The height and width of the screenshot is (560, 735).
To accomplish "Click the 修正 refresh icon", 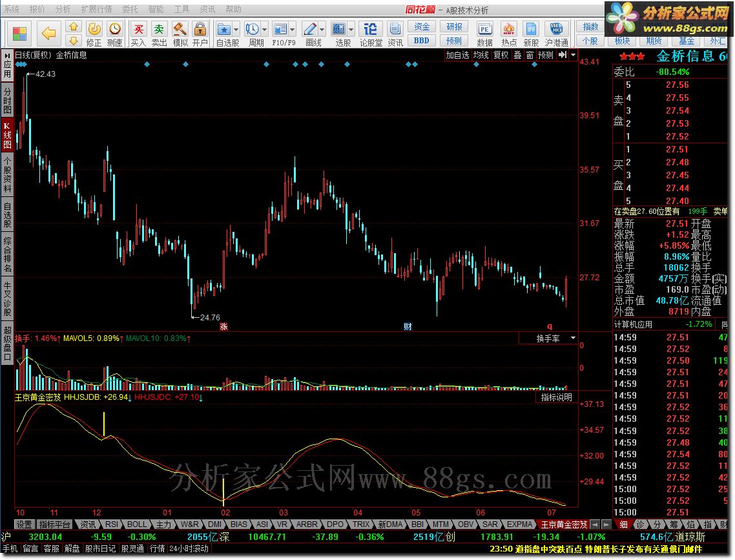I will [94, 29].
